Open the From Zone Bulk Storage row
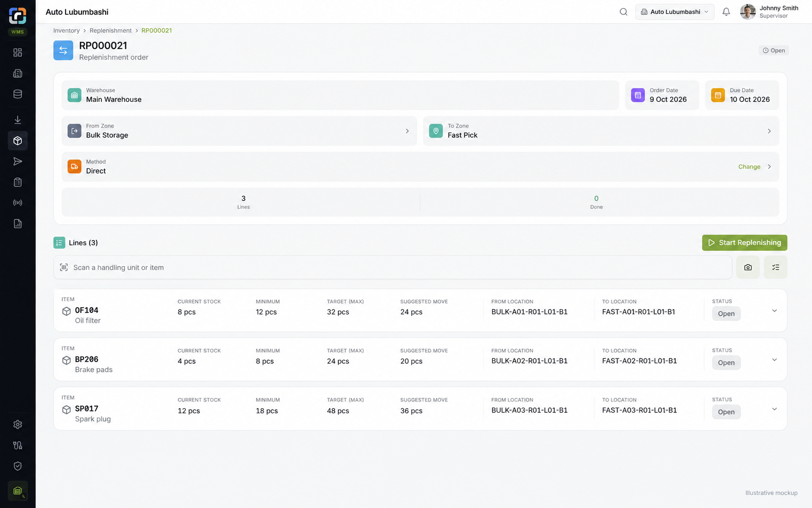The height and width of the screenshot is (508, 812). point(239,131)
